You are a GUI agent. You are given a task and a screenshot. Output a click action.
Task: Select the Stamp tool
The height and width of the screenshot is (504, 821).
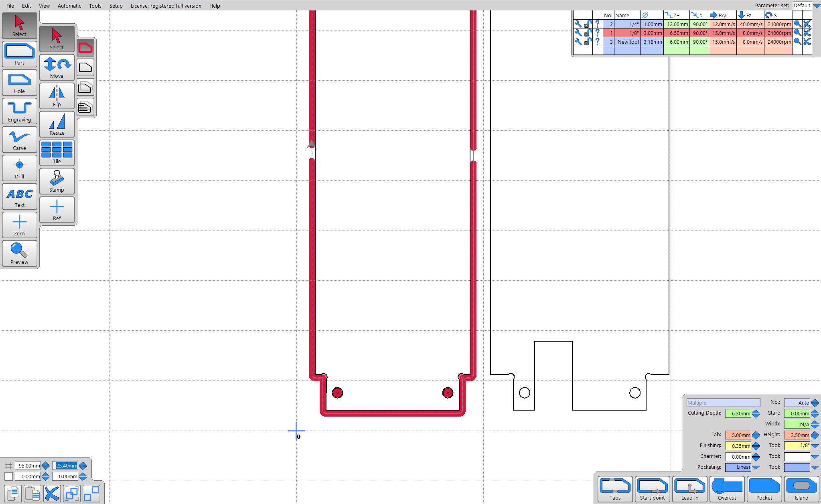click(x=57, y=181)
